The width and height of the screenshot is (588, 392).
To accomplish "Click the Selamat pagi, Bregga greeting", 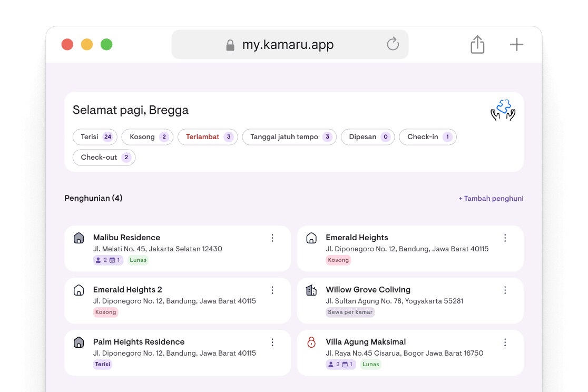I will pyautogui.click(x=131, y=110).
